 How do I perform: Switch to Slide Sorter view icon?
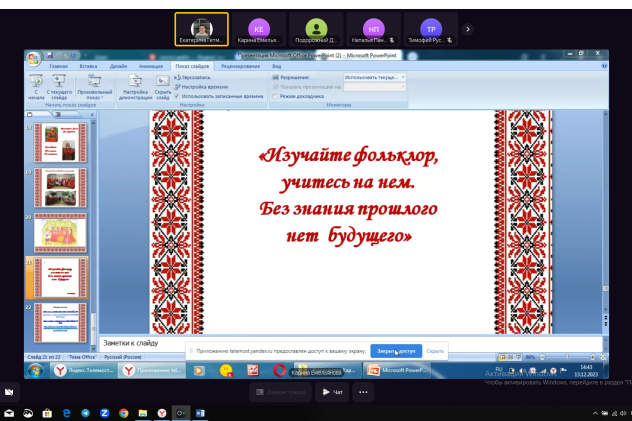[510, 357]
